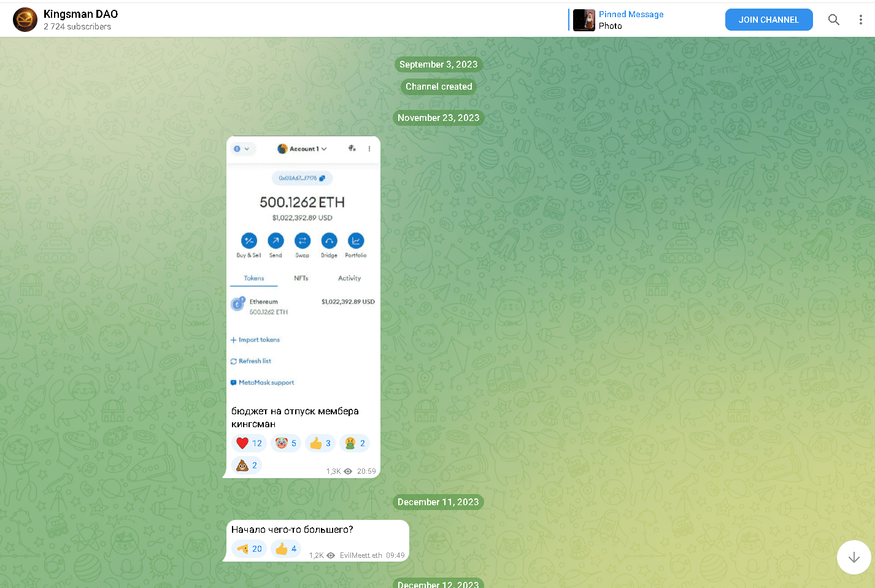Click the Account 1 dropdown in the photo

click(303, 149)
